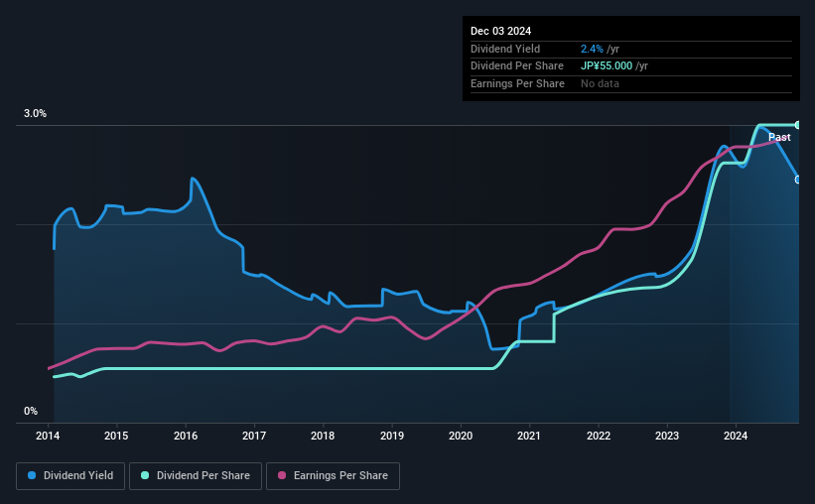
Task: Click the 2022 x-axis label
Action: tap(599, 436)
